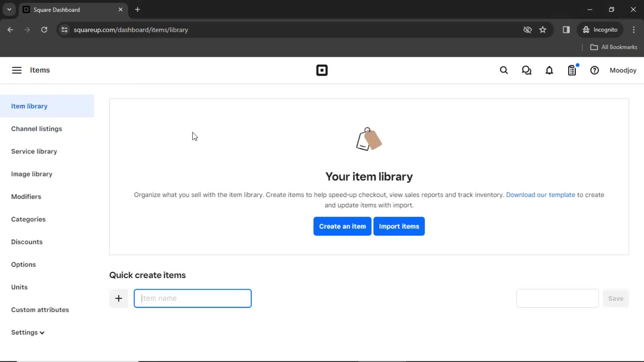
Task: Click the refresh page button
Action: tap(44, 29)
